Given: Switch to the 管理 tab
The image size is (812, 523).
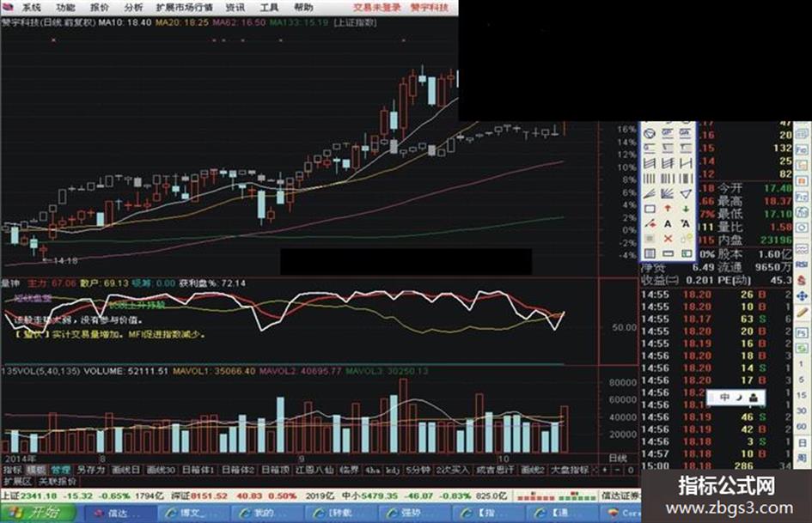Looking at the screenshot, I should point(61,470).
